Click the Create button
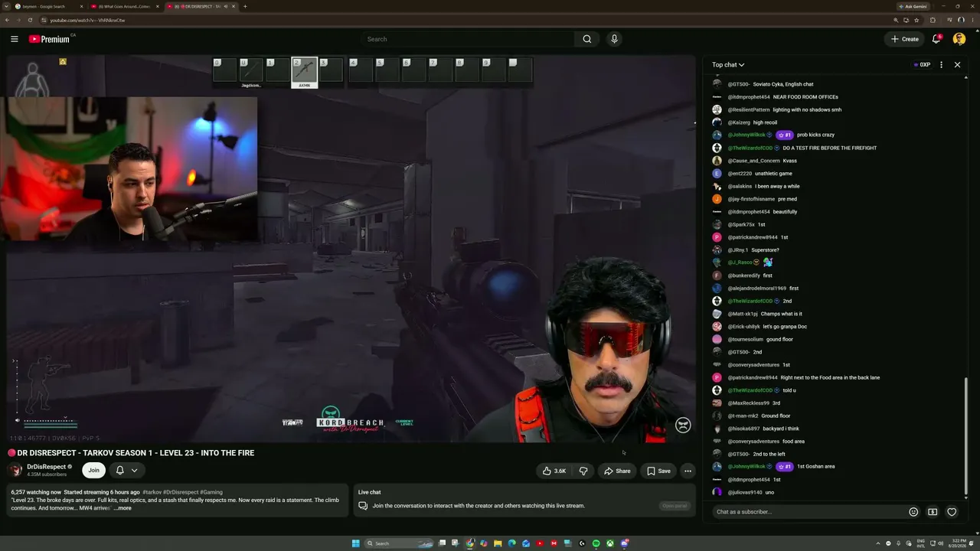 [905, 39]
